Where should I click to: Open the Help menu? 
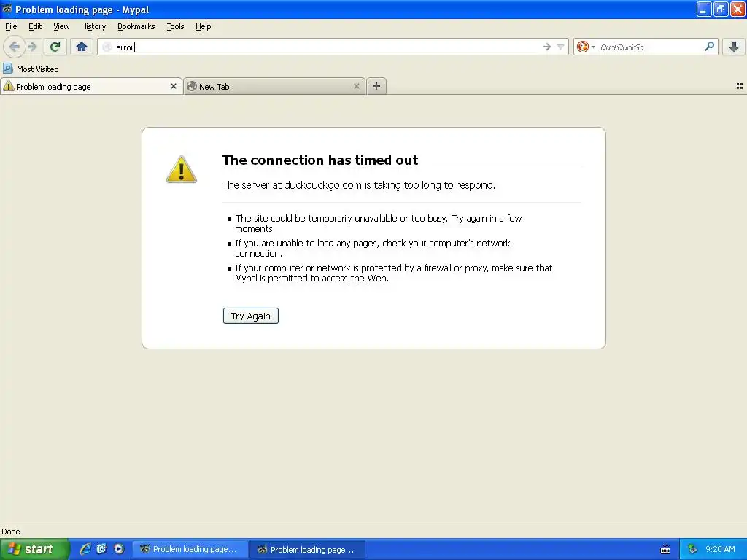(x=203, y=26)
